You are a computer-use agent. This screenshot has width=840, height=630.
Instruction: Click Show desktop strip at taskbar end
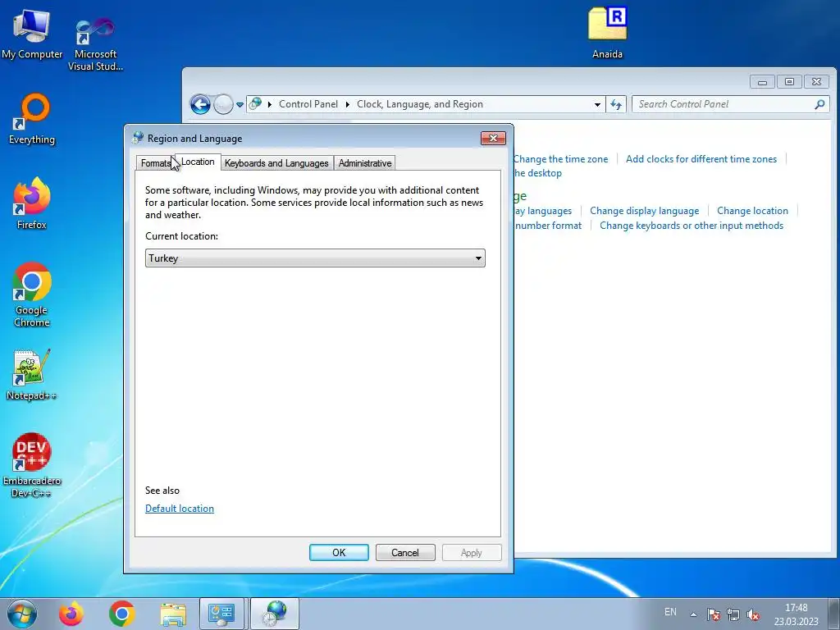pos(833,614)
